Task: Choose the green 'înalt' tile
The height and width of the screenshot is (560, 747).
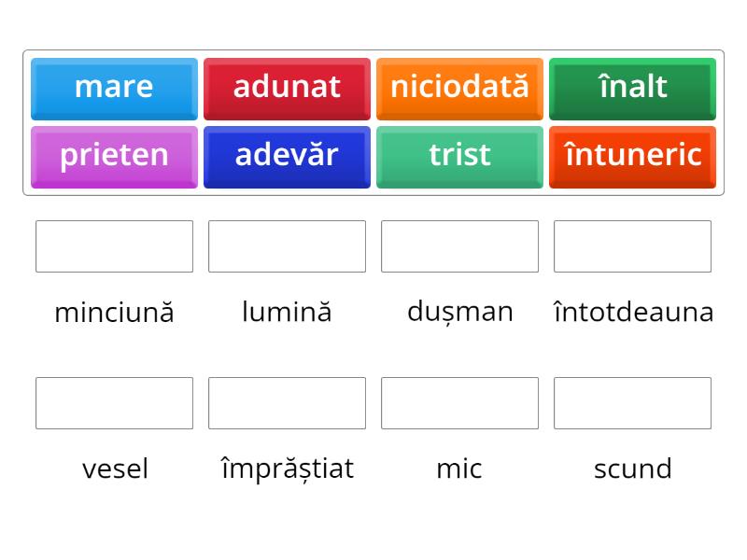Action: pyautogui.click(x=632, y=89)
